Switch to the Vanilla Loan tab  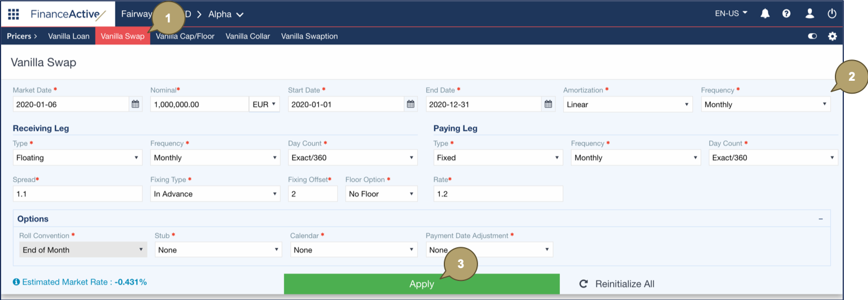68,36
